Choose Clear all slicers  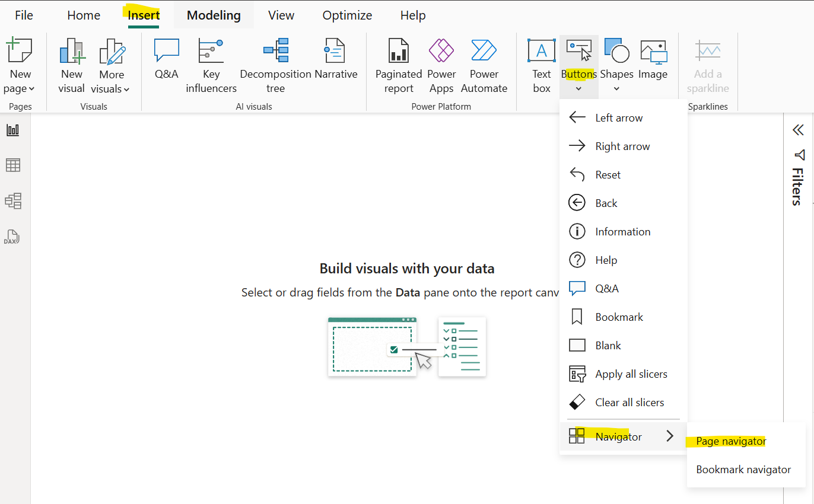623,402
